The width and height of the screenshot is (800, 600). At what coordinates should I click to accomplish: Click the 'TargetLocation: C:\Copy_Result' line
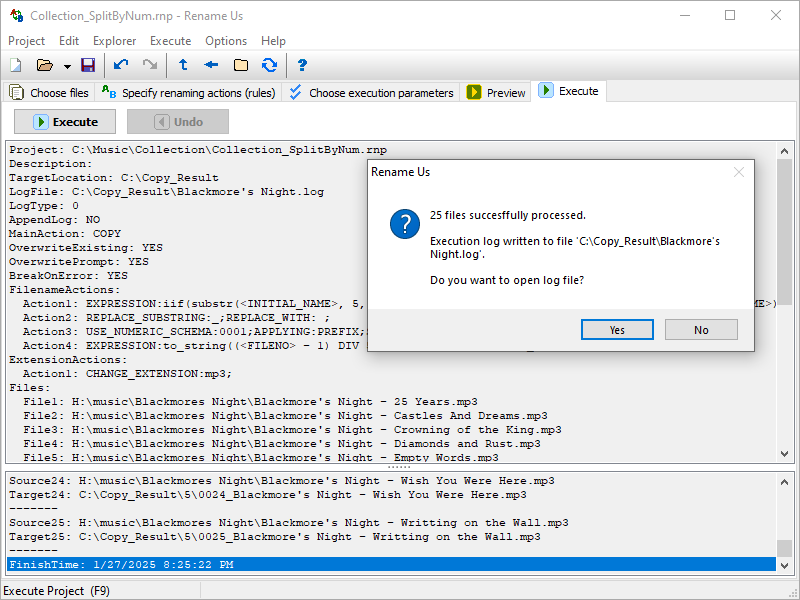(x=114, y=178)
